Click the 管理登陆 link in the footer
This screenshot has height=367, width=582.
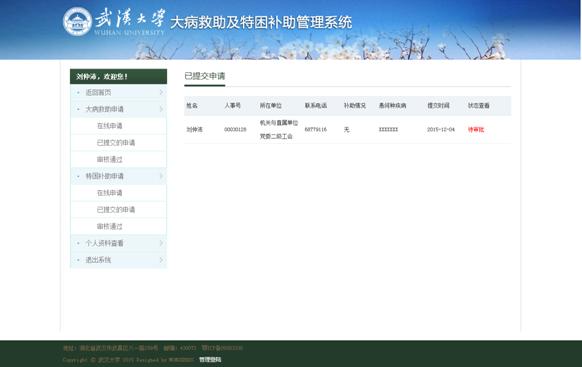tap(210, 360)
